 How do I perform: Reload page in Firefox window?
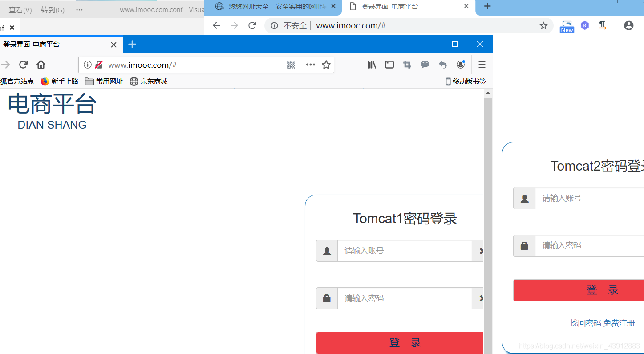point(24,65)
